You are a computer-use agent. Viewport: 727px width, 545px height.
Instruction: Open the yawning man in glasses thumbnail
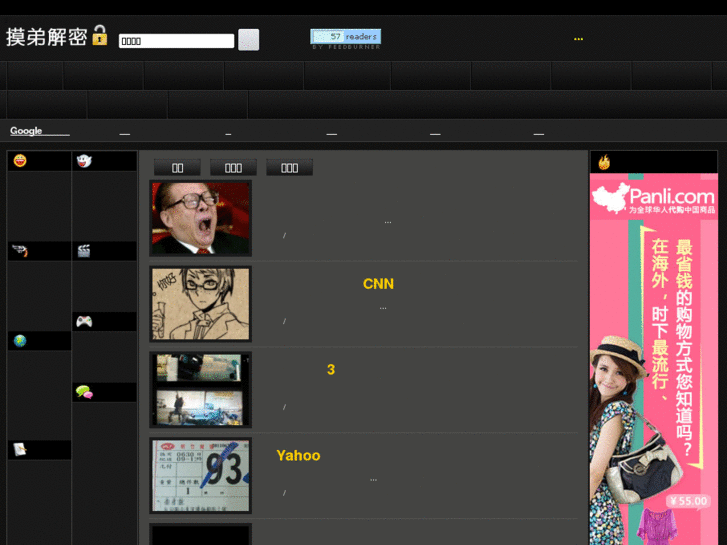pyautogui.click(x=200, y=218)
